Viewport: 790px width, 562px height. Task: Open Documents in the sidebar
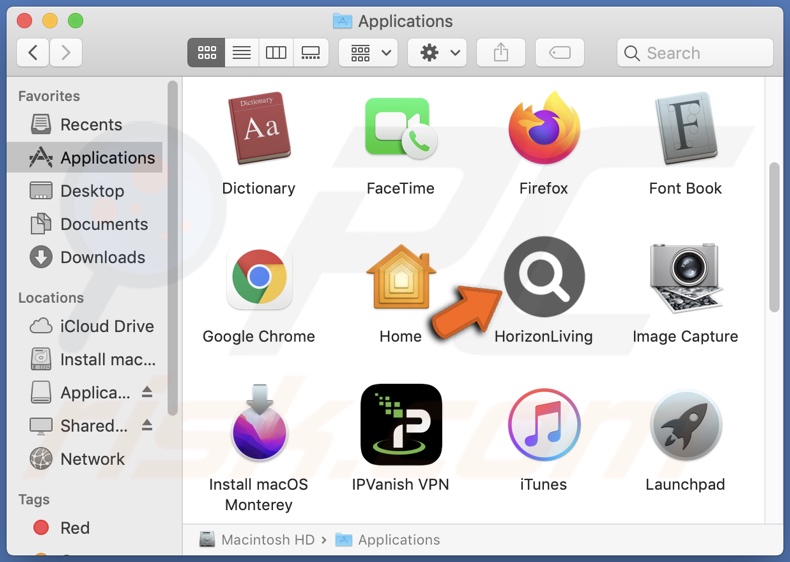pyautogui.click(x=85, y=224)
